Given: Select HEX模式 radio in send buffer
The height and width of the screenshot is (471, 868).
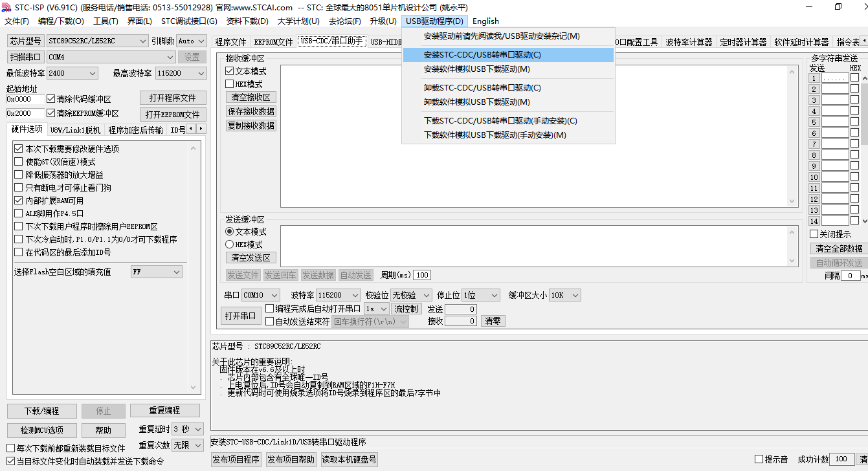Looking at the screenshot, I should click(x=230, y=245).
